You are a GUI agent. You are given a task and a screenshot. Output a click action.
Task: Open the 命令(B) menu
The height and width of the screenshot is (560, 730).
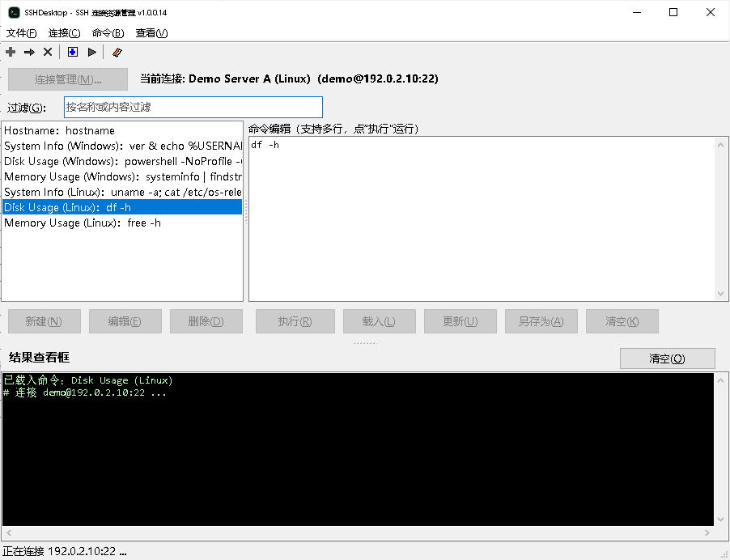tap(108, 33)
